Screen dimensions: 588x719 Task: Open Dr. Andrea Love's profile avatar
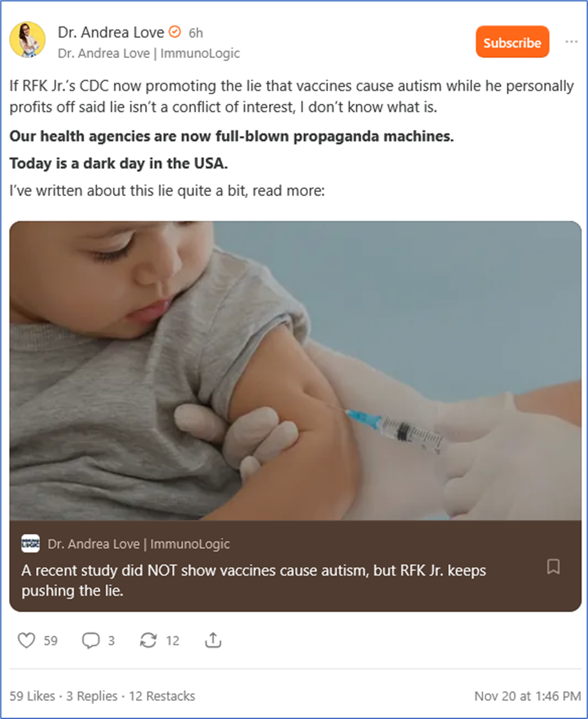coord(27,40)
